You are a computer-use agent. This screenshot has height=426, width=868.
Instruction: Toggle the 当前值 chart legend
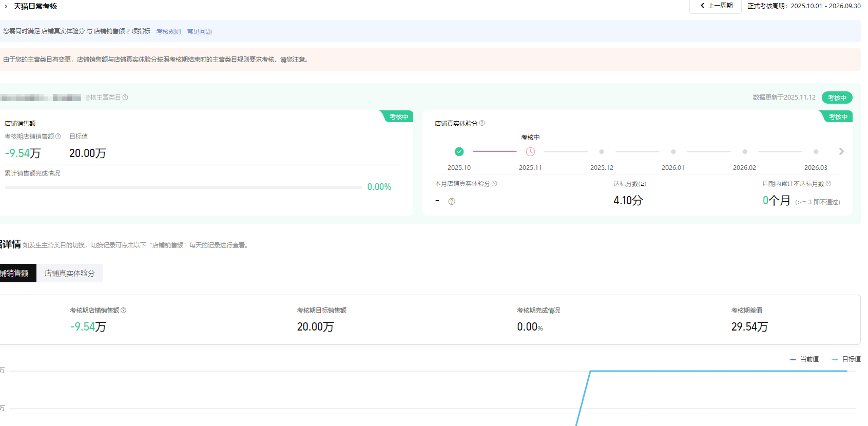(804, 359)
